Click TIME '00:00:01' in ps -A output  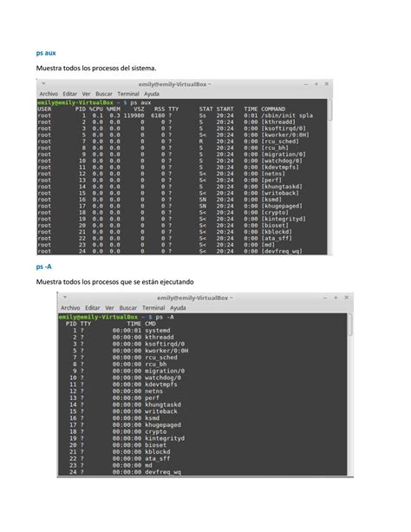[x=127, y=331]
